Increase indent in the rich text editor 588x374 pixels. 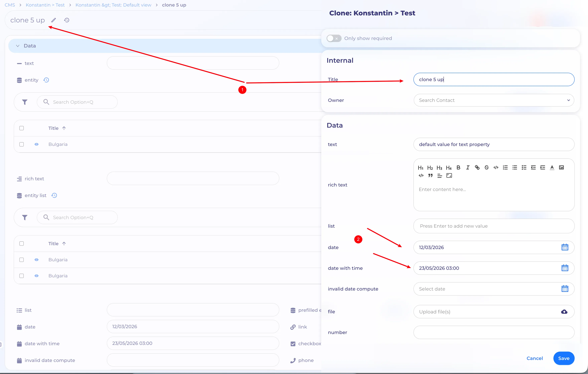click(543, 167)
